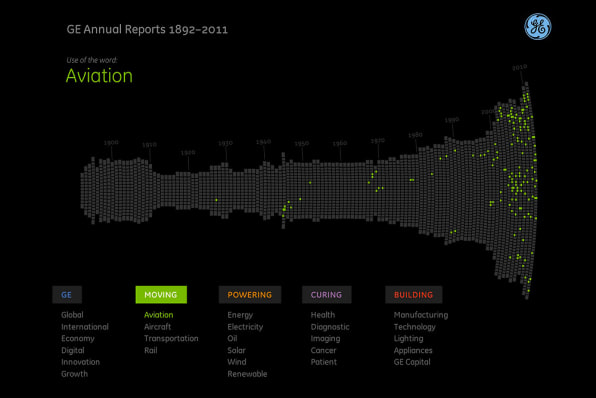This screenshot has width=596, height=398.
Task: Pick the word Patient
Action: coord(323,362)
